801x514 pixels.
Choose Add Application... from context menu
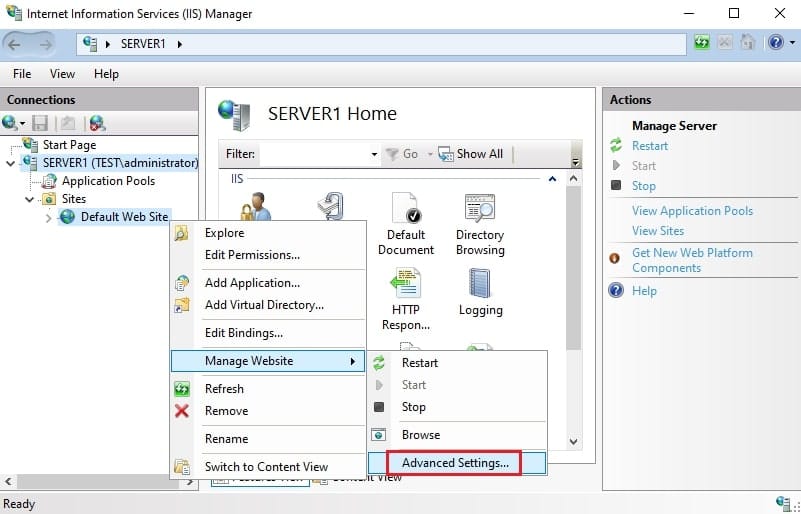[268, 283]
